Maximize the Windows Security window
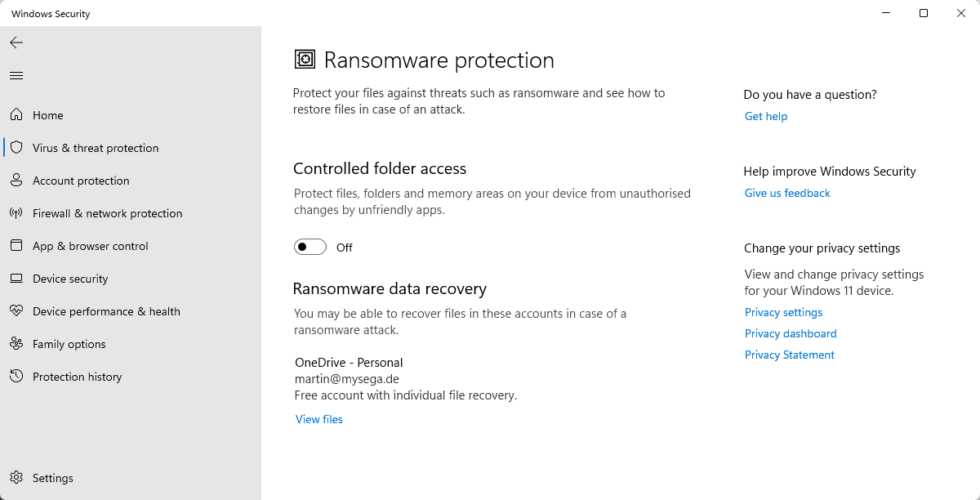 tap(924, 13)
